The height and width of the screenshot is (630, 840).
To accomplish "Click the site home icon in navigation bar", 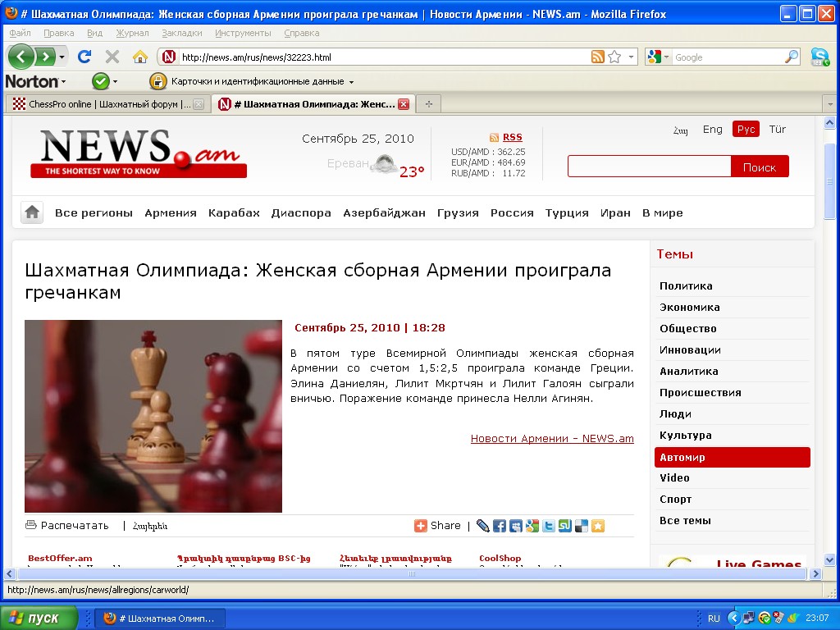I will 32,212.
